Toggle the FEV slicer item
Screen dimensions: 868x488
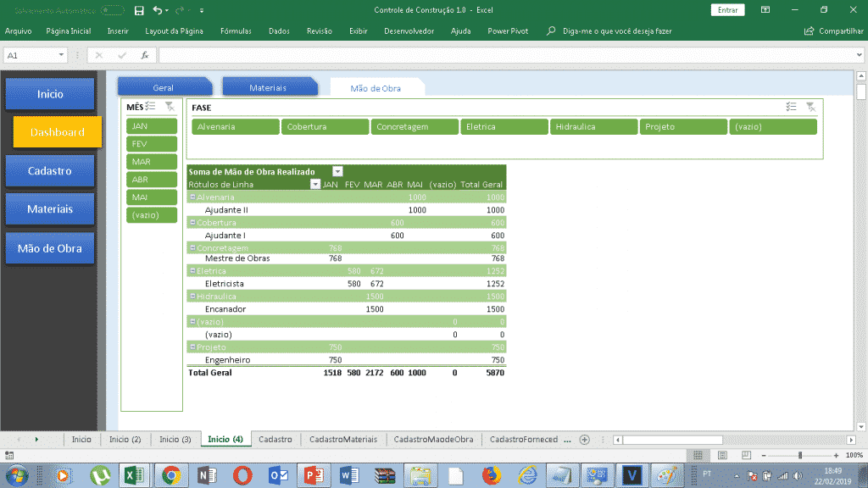click(x=152, y=144)
